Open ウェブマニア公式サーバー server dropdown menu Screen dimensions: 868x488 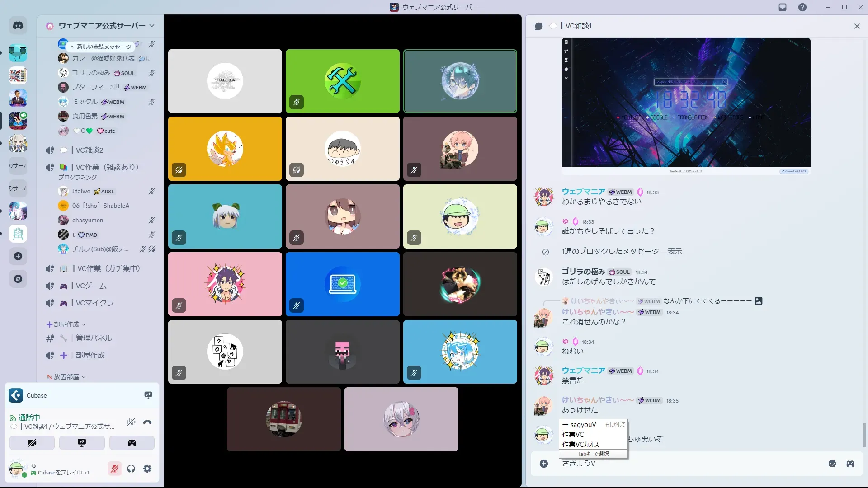click(104, 26)
